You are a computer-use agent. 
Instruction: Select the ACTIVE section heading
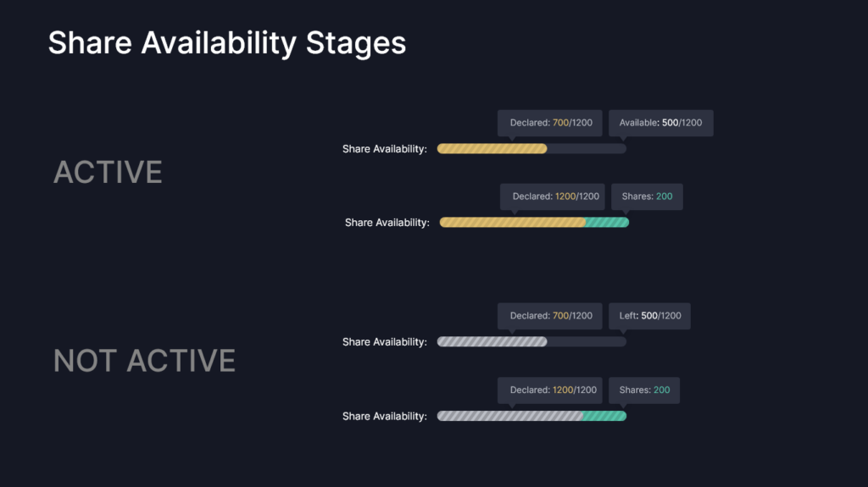(x=108, y=172)
